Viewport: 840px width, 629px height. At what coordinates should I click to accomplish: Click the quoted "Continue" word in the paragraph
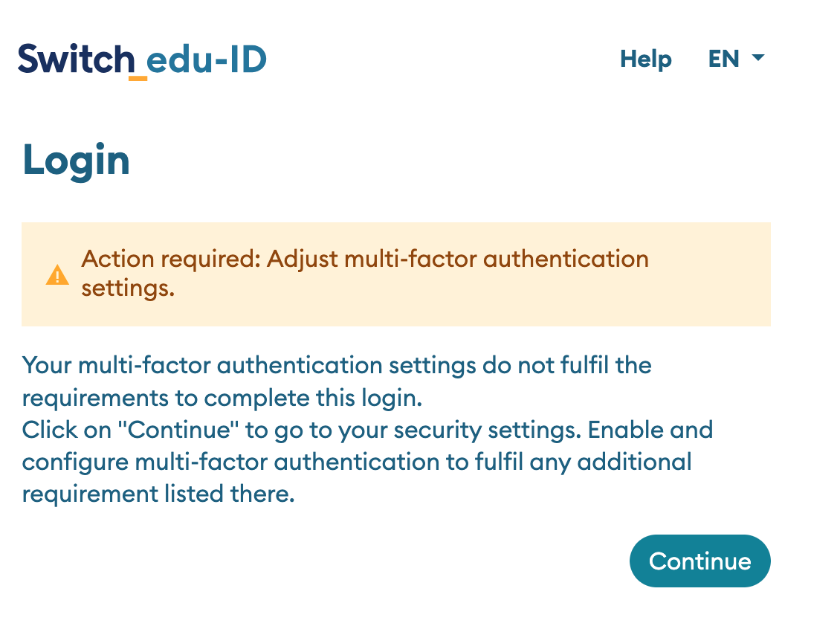coord(178,430)
